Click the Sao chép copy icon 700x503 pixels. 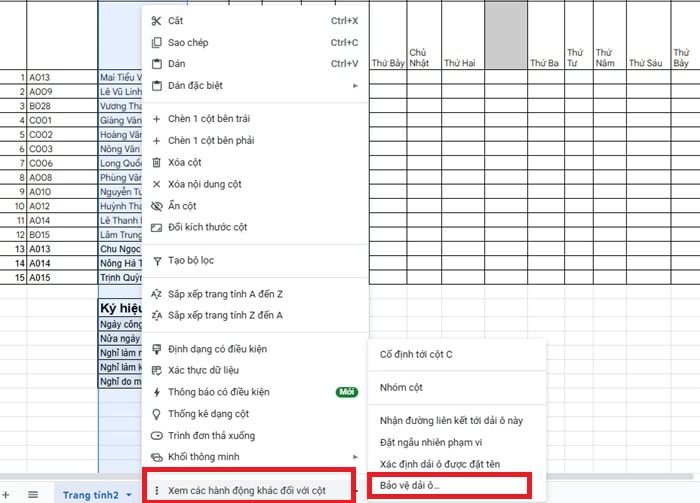[156, 42]
